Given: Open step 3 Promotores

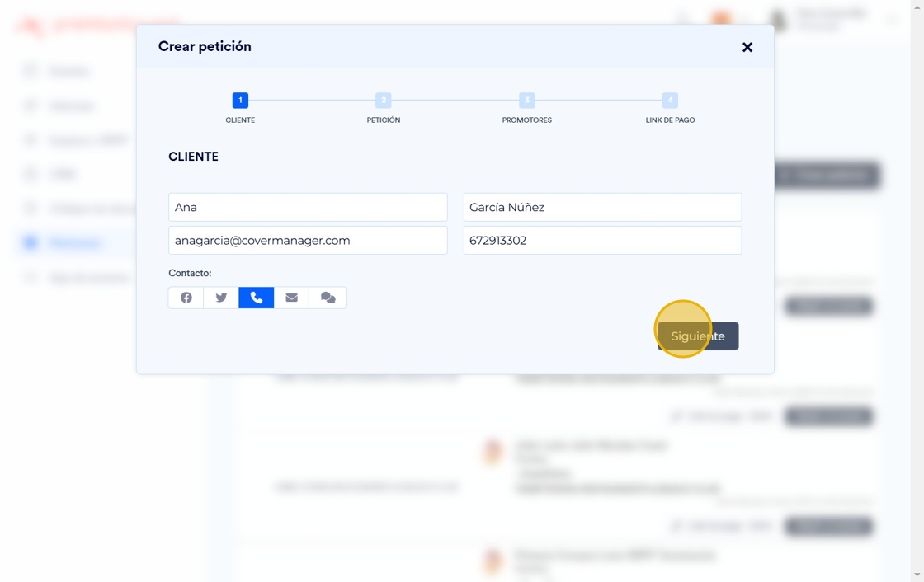Looking at the screenshot, I should pos(526,101).
